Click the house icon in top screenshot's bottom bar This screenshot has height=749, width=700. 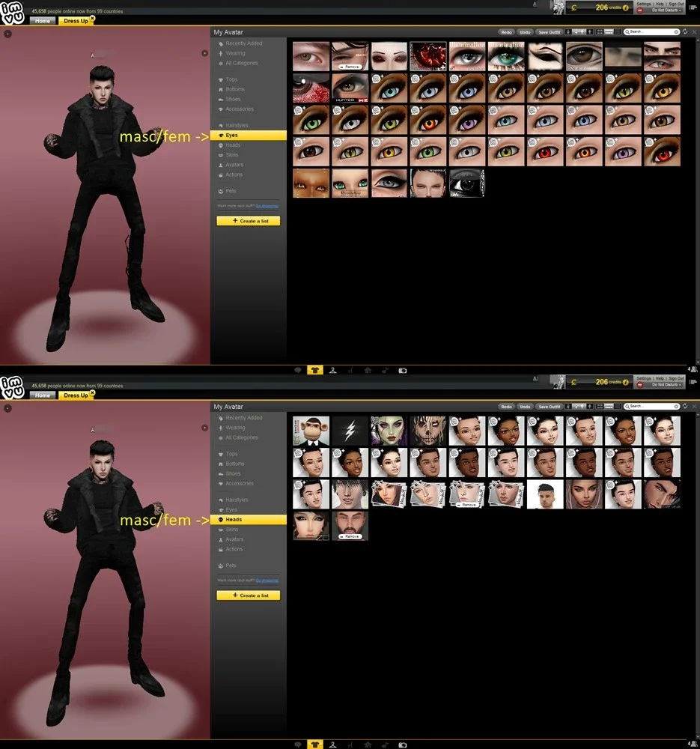[368, 370]
